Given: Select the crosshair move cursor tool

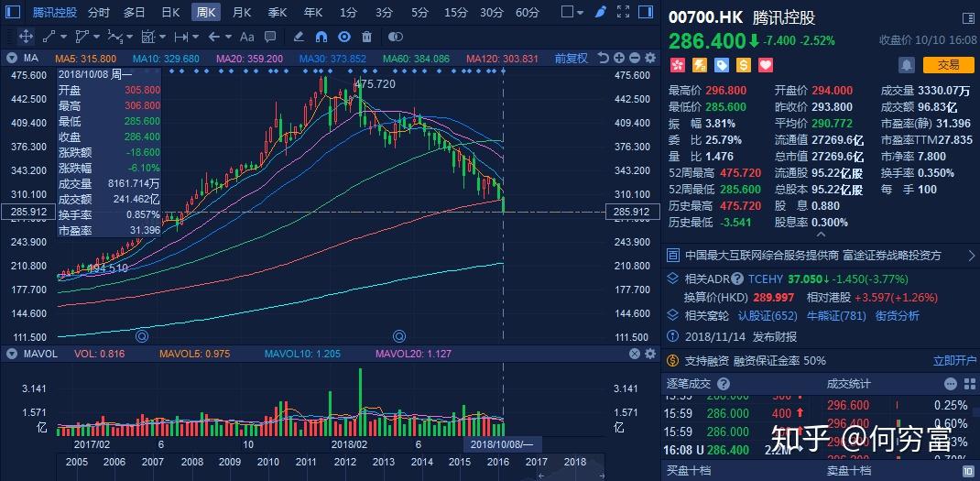Looking at the screenshot, I should tap(26, 37).
